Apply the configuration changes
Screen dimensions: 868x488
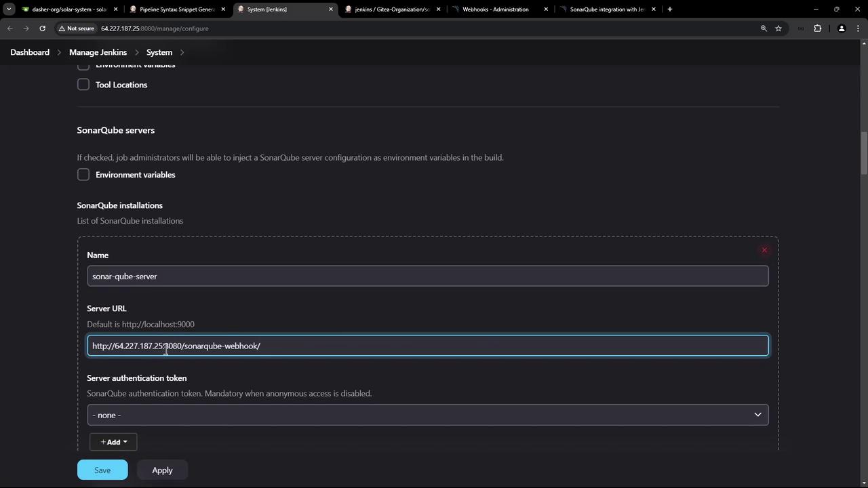pos(162,470)
